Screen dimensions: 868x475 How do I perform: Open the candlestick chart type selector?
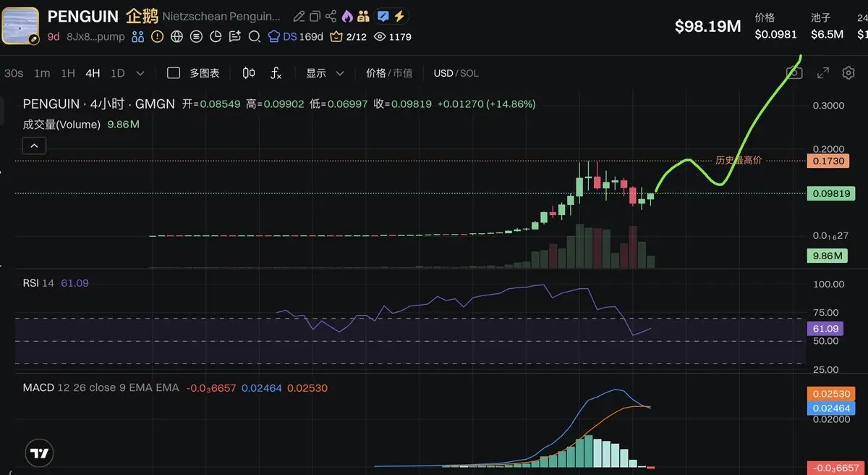[x=249, y=73]
